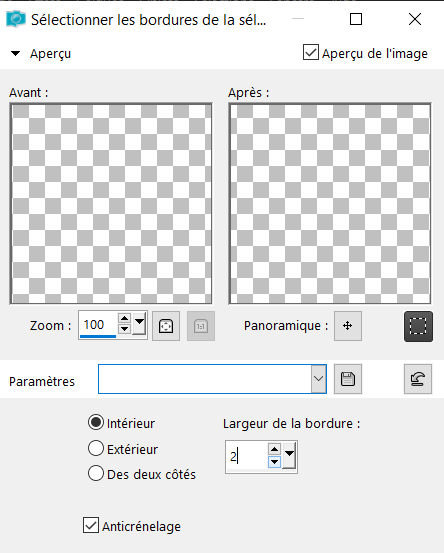
Task: Click the reset to default arrow icon
Action: (418, 379)
